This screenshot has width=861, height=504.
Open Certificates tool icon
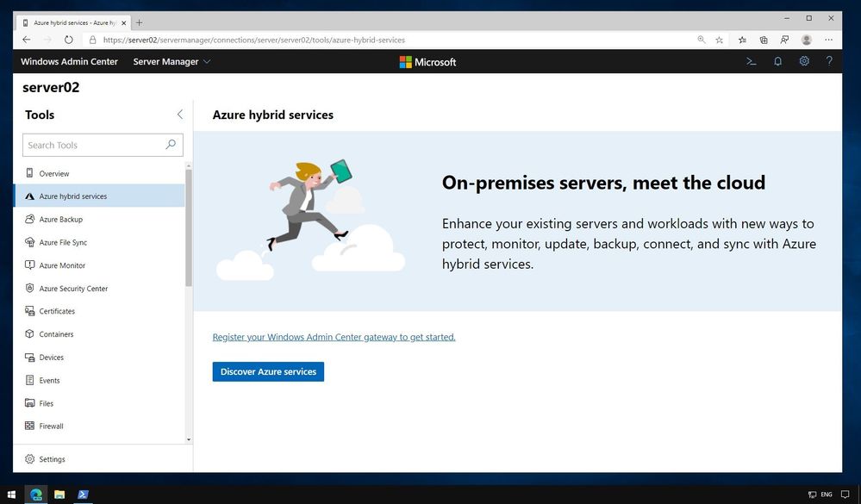pos(29,311)
